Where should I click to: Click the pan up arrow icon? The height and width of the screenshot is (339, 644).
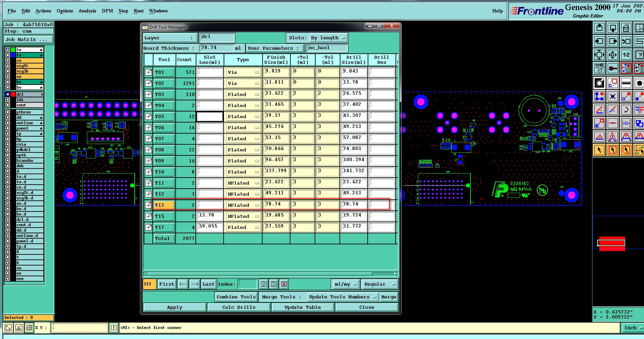tap(599, 28)
